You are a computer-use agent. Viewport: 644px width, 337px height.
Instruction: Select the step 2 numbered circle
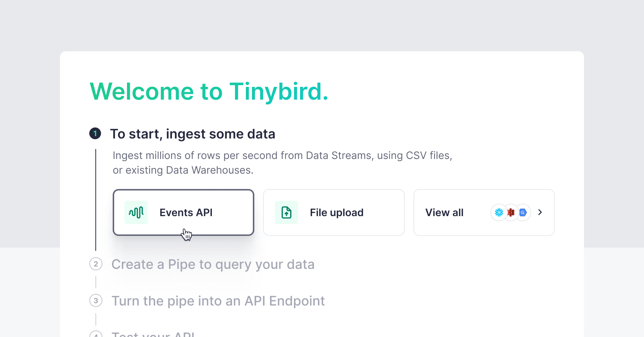click(x=96, y=264)
